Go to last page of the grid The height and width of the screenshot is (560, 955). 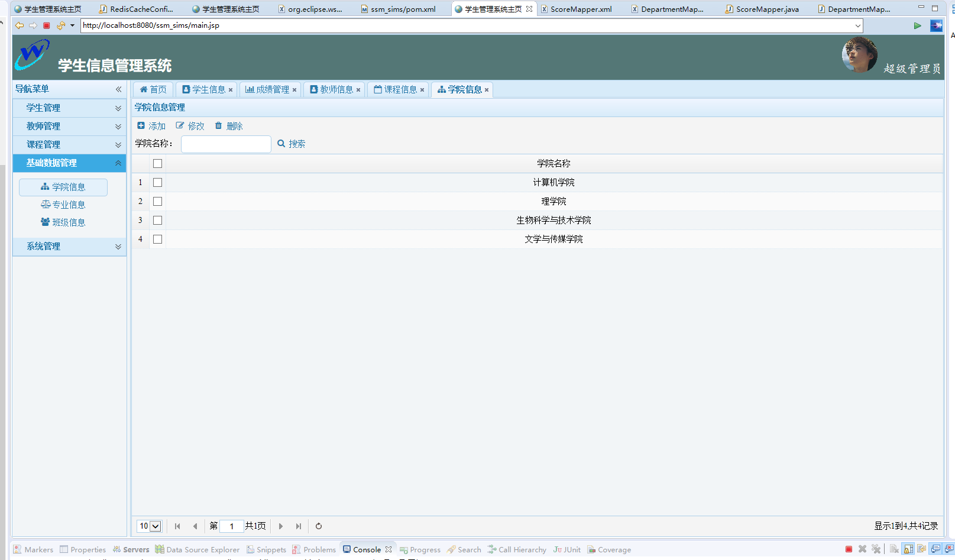coord(299,526)
